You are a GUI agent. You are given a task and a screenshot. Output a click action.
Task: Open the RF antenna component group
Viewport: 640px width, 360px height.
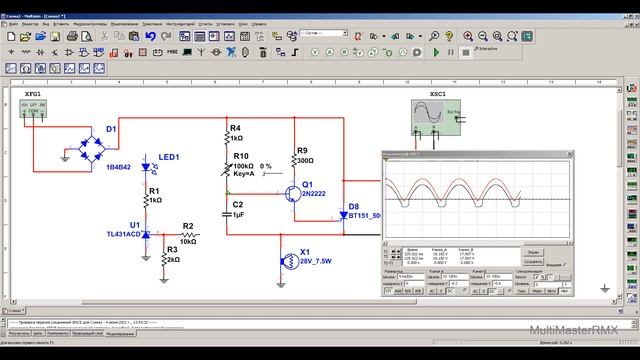pyautogui.click(x=201, y=52)
